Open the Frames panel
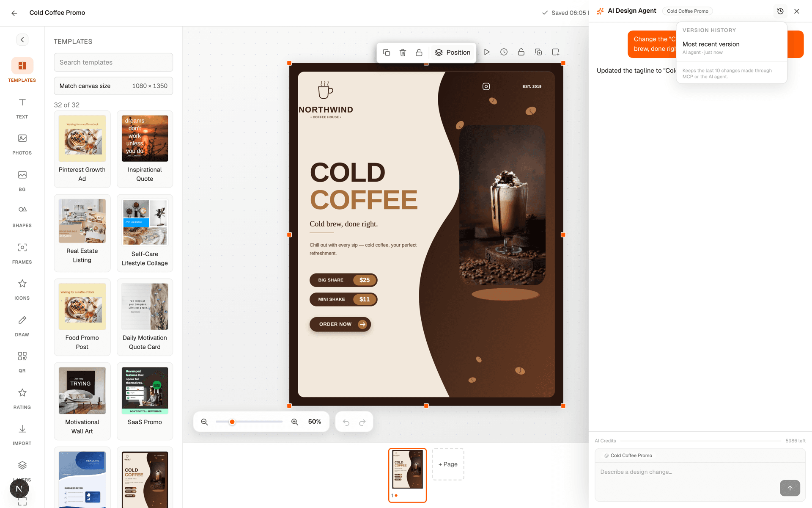812x508 pixels. point(22,253)
